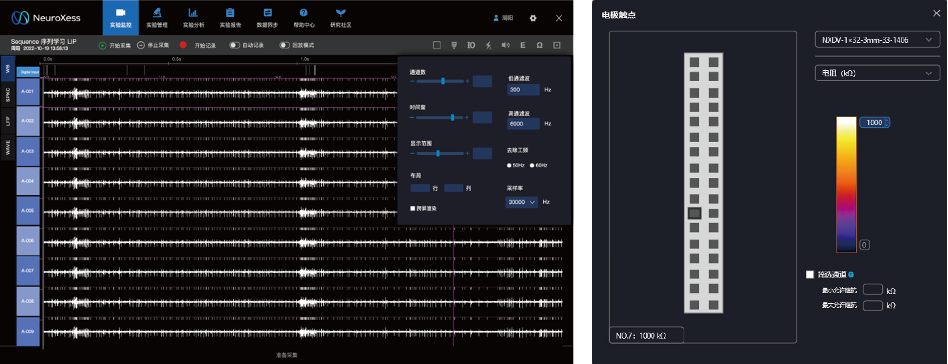Click the 显示范围 slider handle
Image resolution: width=948 pixels, height=364 pixels.
point(438,154)
